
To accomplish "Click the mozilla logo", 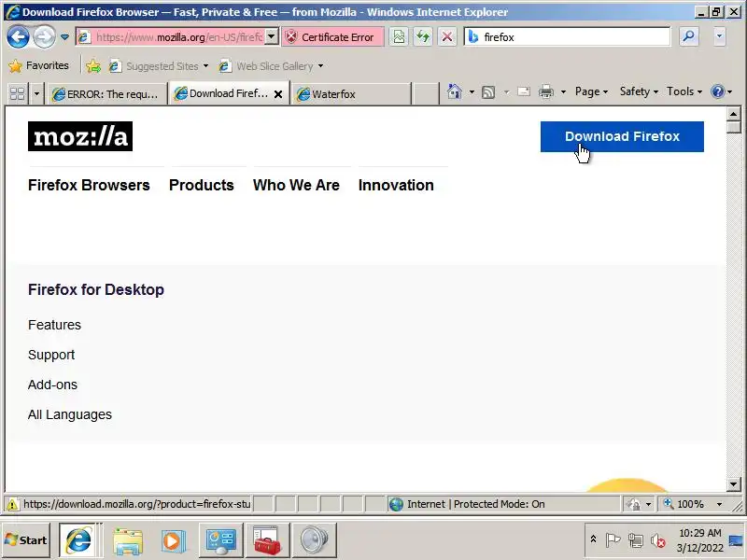I will point(80,136).
